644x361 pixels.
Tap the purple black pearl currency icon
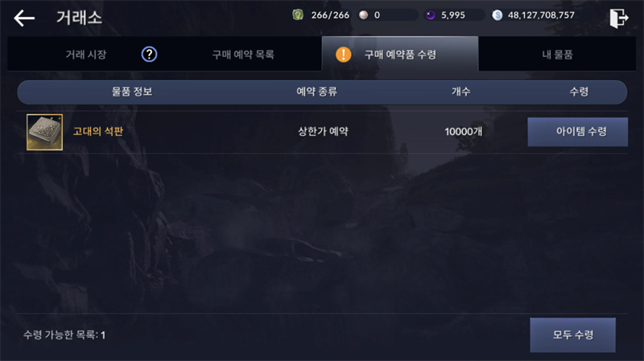coord(430,15)
